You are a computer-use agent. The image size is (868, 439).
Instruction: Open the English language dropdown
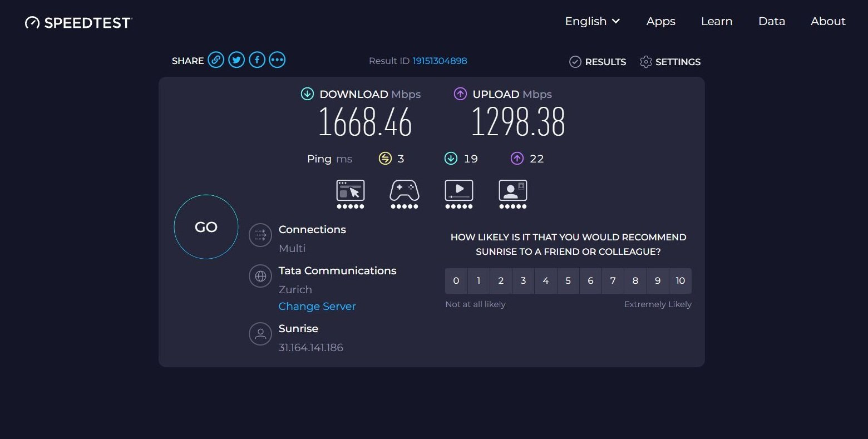592,21
